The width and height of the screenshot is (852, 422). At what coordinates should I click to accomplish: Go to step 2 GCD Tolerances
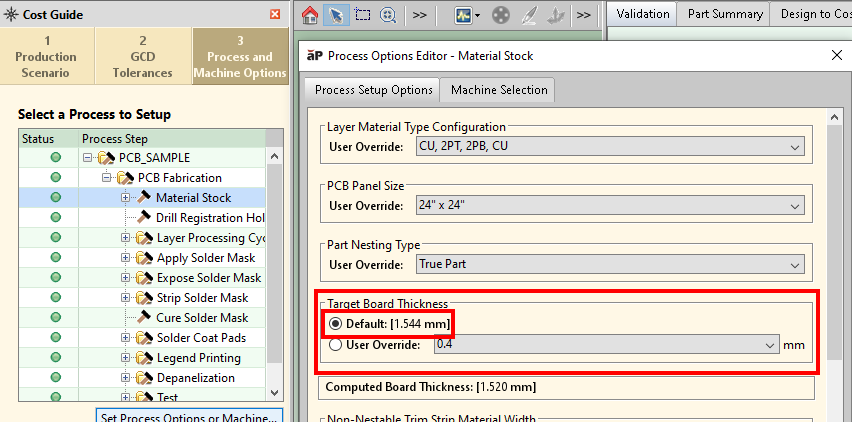[143, 56]
